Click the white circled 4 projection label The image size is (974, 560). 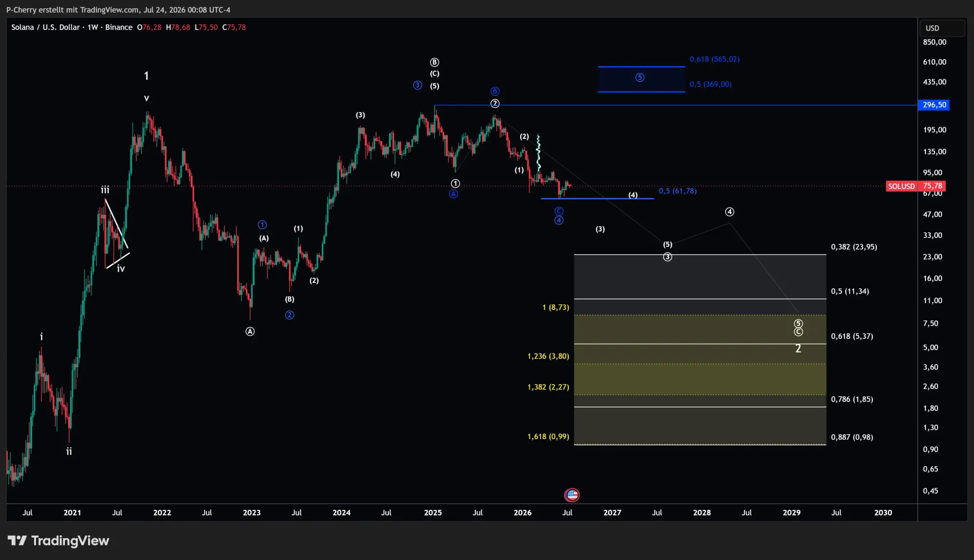pyautogui.click(x=730, y=212)
